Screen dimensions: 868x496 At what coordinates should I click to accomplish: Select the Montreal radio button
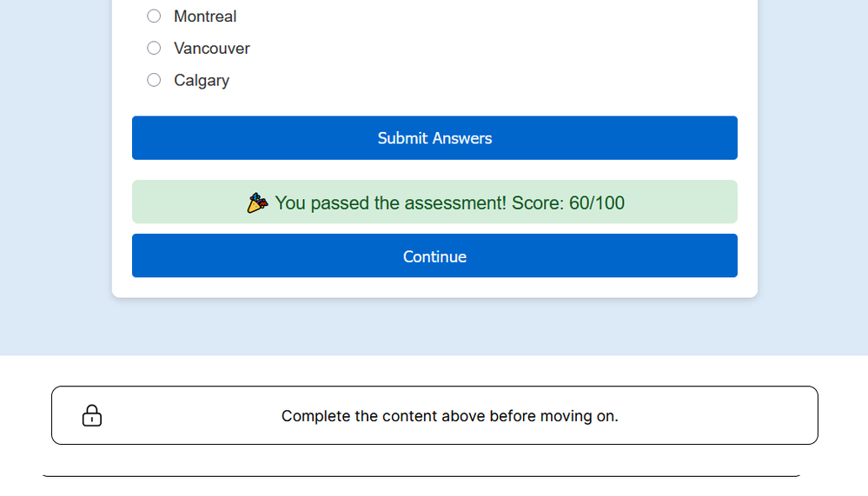(154, 16)
